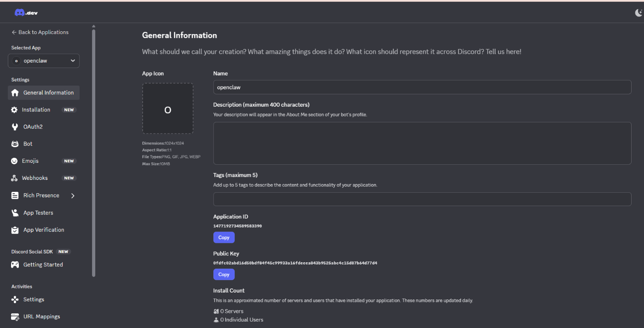Click the Discord dev logo
644x328 pixels.
point(26,13)
